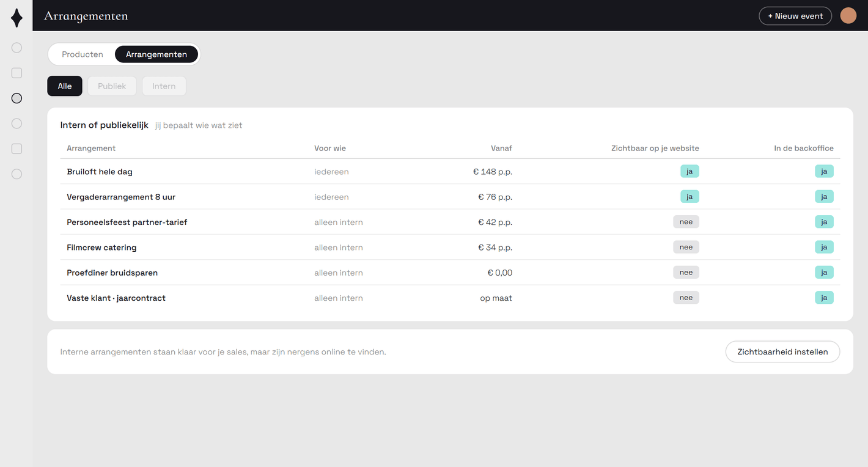Image resolution: width=868 pixels, height=467 pixels.
Task: Select the Arrangementen tab pill
Action: point(156,54)
